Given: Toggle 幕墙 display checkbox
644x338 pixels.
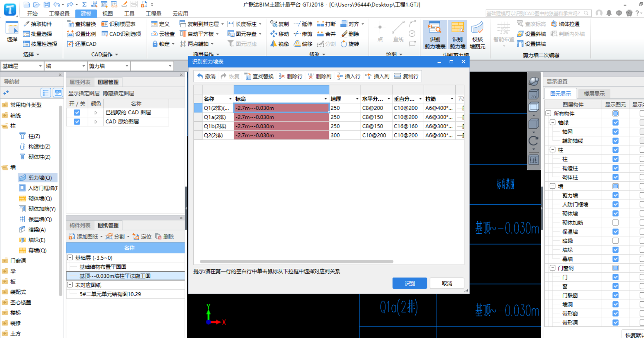Looking at the screenshot, I should tap(615, 259).
